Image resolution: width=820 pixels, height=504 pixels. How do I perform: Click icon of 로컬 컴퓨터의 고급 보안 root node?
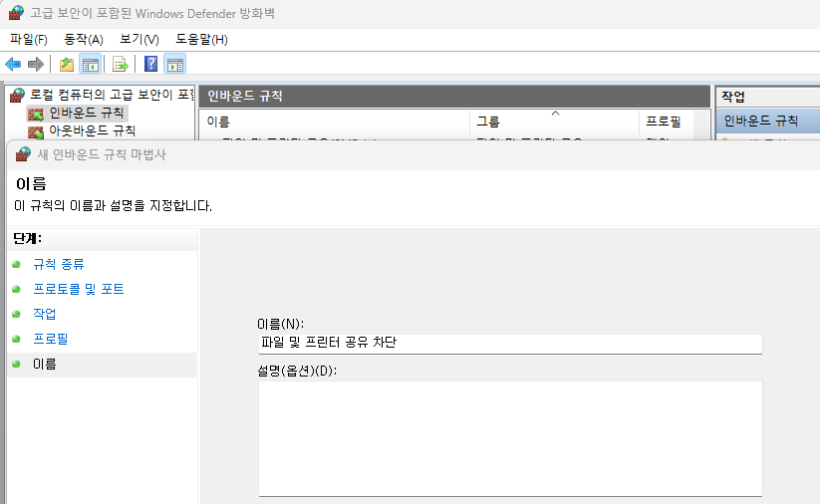17,95
